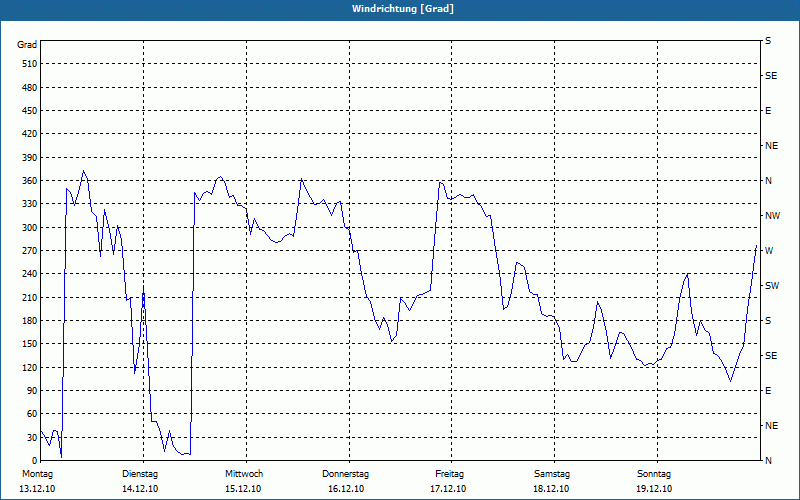The image size is (800, 500).
Task: Select the Dienstag day label
Action: [x=140, y=474]
